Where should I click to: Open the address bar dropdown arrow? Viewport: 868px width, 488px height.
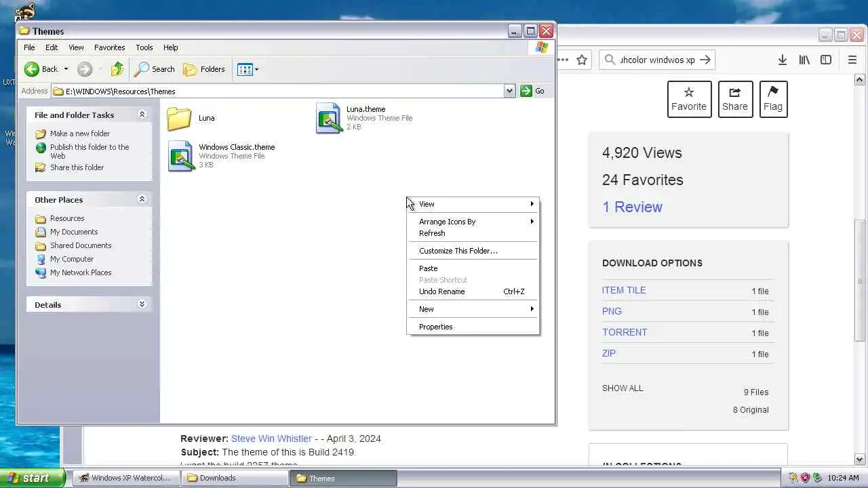coord(509,91)
